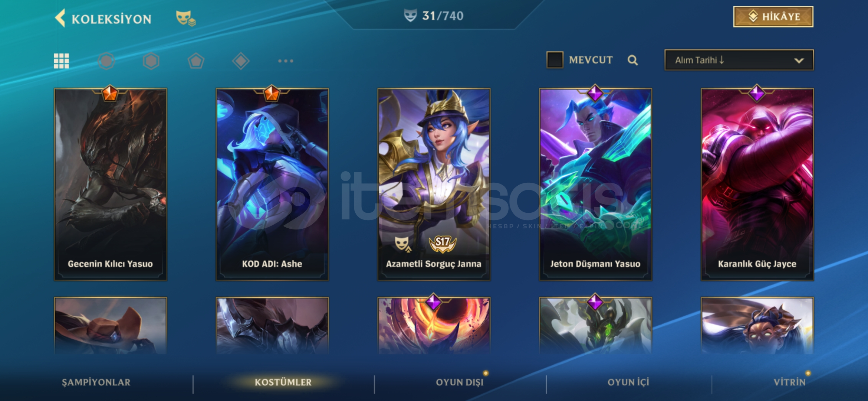Image resolution: width=868 pixels, height=401 pixels.
Task: Switch to the Şampiyonlar tab
Action: [x=96, y=382]
